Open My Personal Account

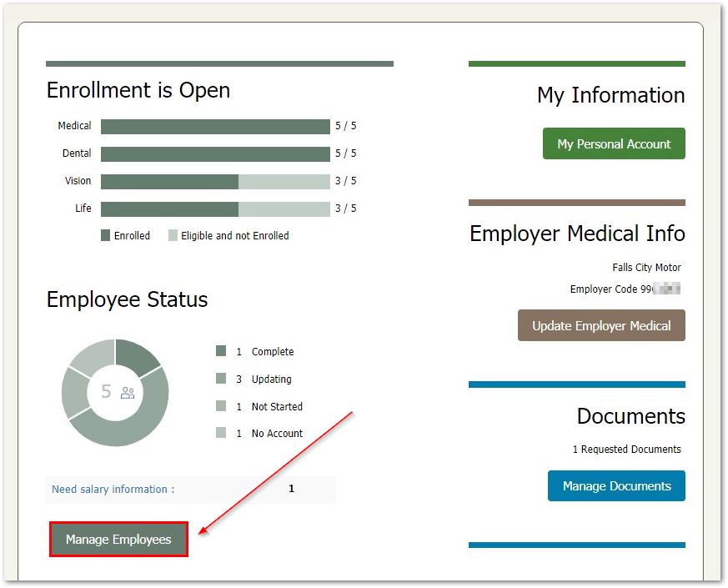click(x=614, y=143)
